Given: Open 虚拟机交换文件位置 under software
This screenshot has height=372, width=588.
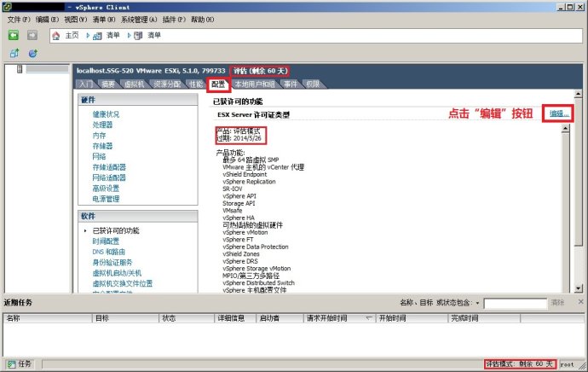Looking at the screenshot, I should pyautogui.click(x=123, y=283).
